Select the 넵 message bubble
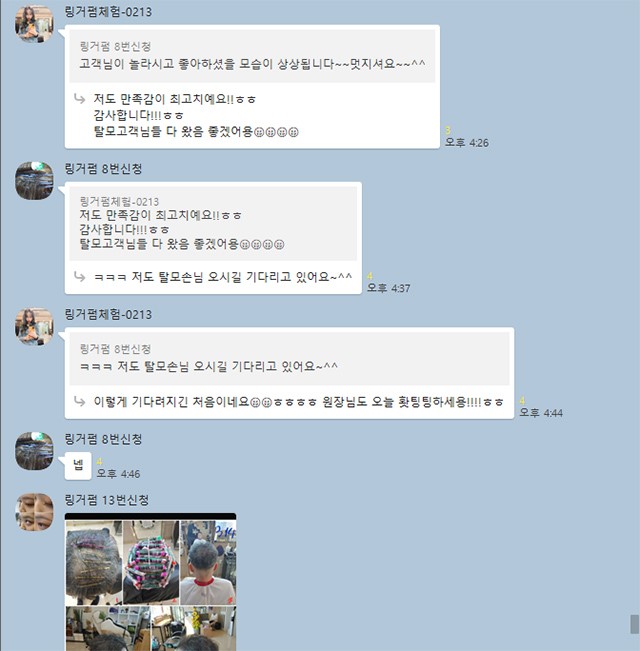The width and height of the screenshot is (640, 651). pos(78,466)
